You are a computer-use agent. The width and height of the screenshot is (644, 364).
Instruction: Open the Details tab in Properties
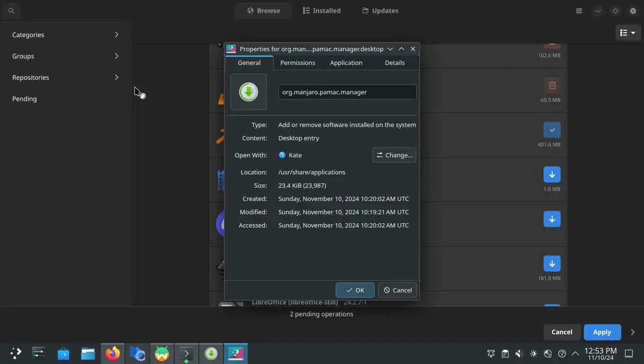click(x=394, y=63)
